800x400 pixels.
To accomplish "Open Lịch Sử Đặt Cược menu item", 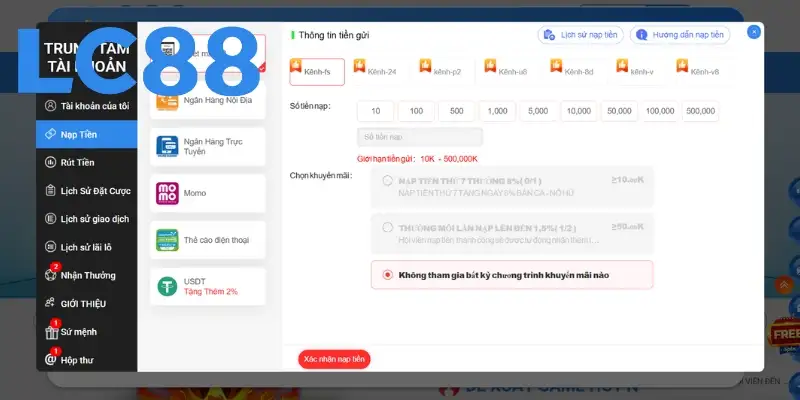I will click(92, 190).
